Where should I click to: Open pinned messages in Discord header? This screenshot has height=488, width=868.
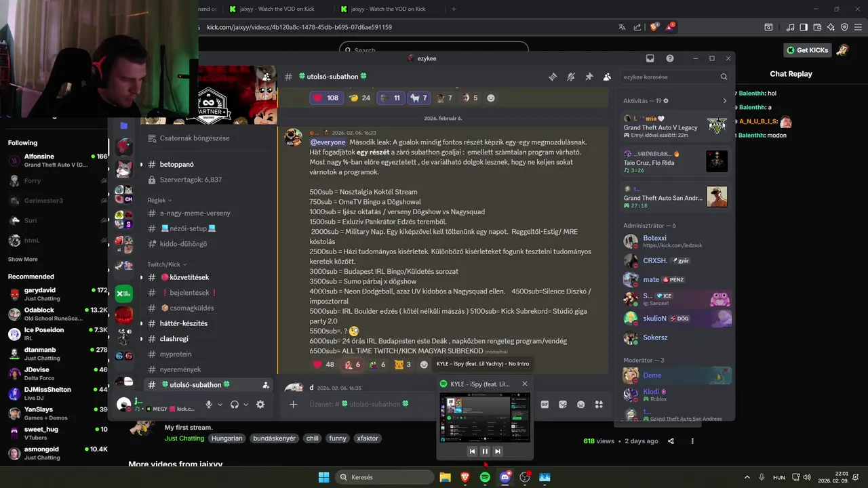(589, 77)
